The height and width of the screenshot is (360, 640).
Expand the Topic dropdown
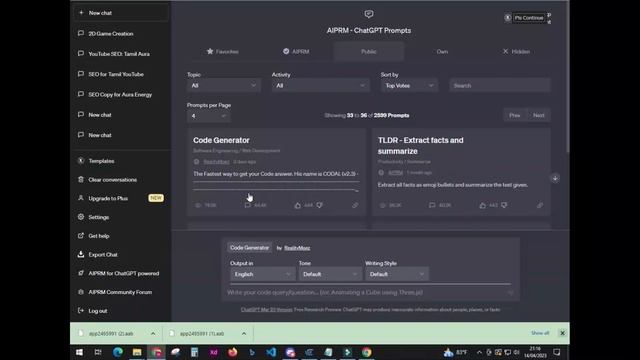(x=223, y=86)
